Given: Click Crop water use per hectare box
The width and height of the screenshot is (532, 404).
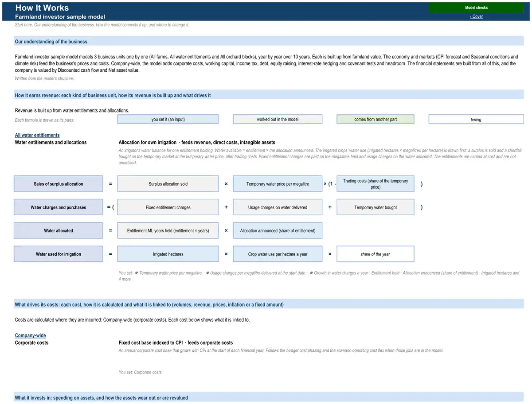Looking at the screenshot, I should [x=278, y=254].
